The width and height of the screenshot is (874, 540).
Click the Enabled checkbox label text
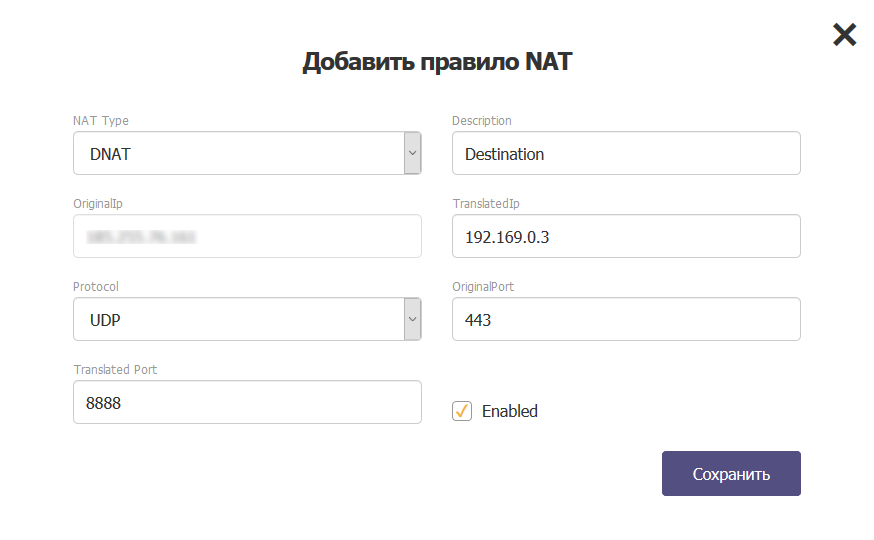tap(510, 411)
